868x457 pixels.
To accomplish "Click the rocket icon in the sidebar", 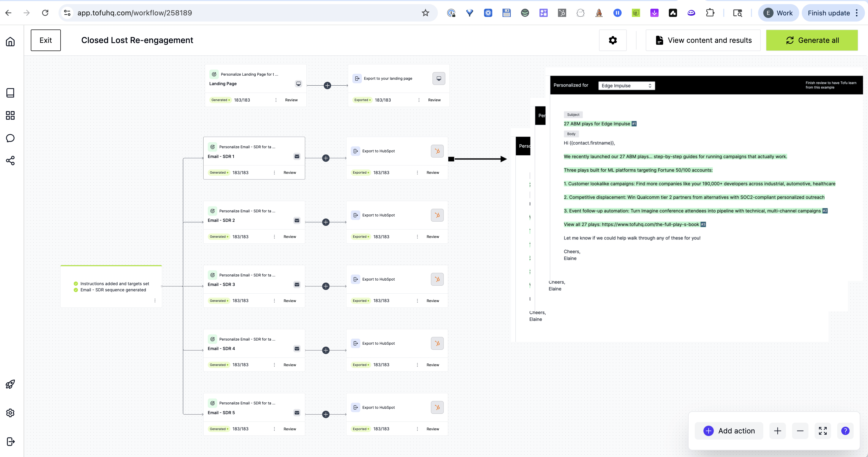I will pyautogui.click(x=10, y=384).
